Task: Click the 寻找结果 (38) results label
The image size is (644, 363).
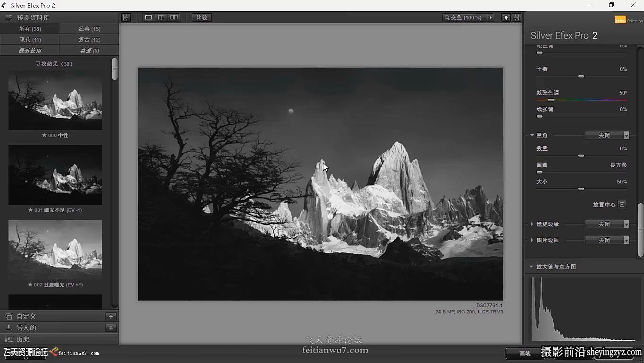Action: 54,64
